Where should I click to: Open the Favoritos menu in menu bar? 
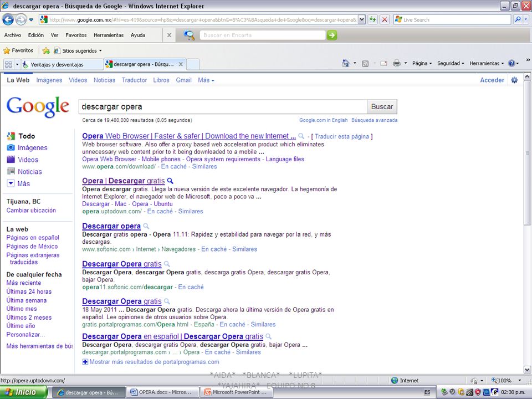[x=76, y=35]
